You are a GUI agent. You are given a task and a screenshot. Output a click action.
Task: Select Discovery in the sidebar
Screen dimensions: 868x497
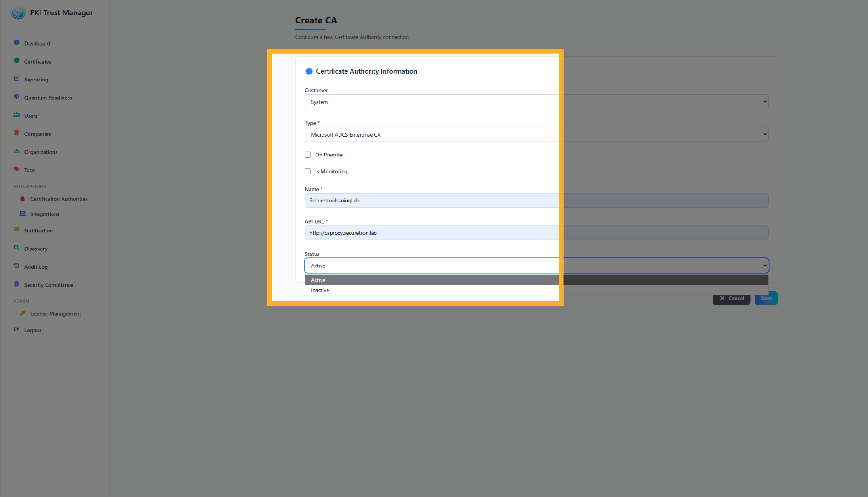(x=36, y=249)
